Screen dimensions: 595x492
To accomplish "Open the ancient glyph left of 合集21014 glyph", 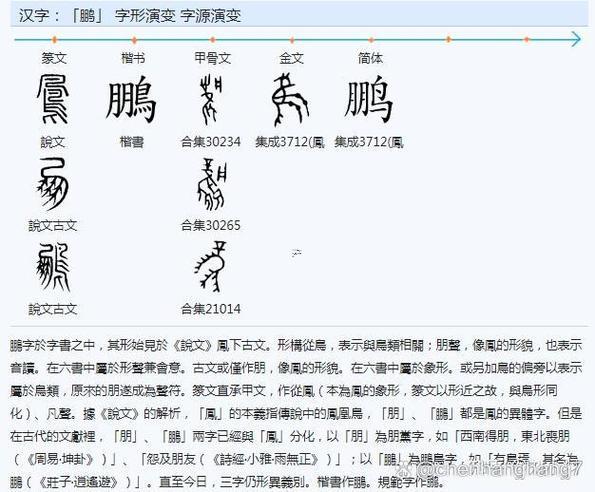I will pyautogui.click(x=53, y=267).
